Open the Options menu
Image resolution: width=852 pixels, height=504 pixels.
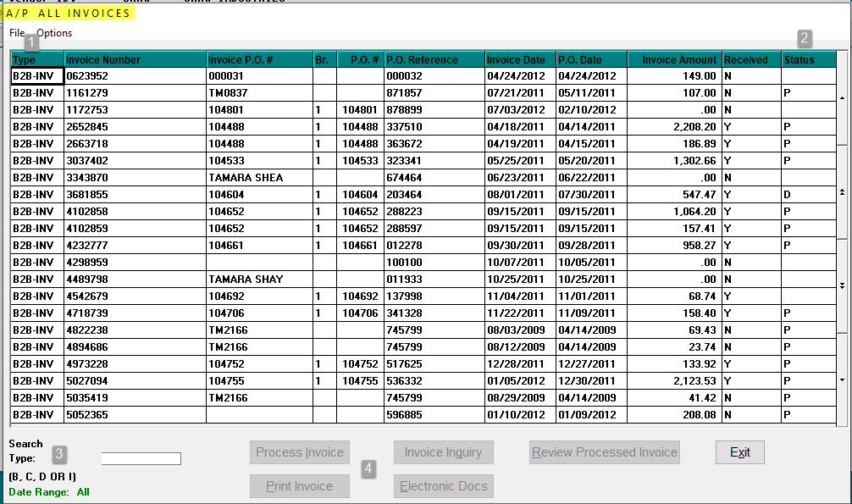tap(54, 33)
